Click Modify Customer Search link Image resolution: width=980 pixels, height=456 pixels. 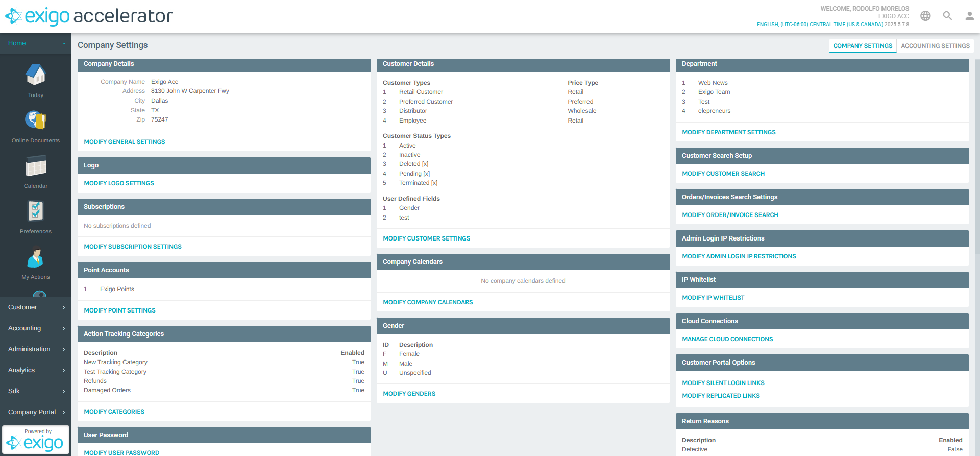[x=723, y=174]
